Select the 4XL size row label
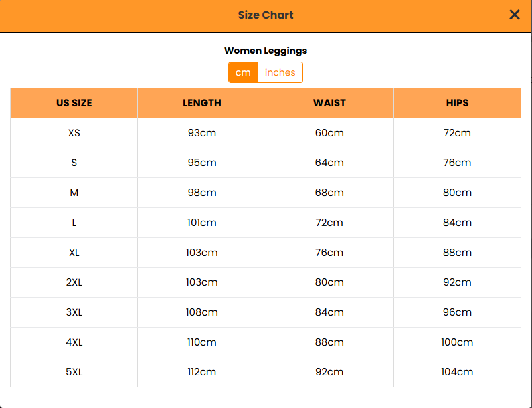This screenshot has height=408, width=532. pyautogui.click(x=74, y=342)
